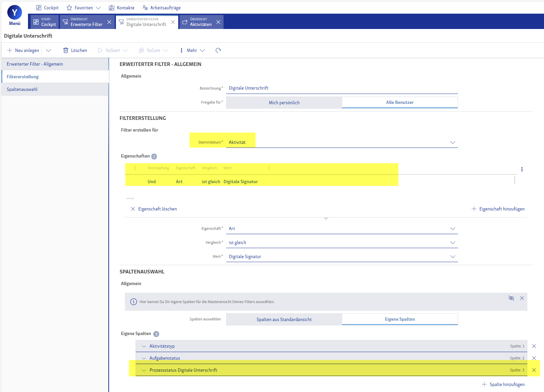Screen dimensions: 544x392
Task: Click the Favoriten star icon
Action: point(69,8)
